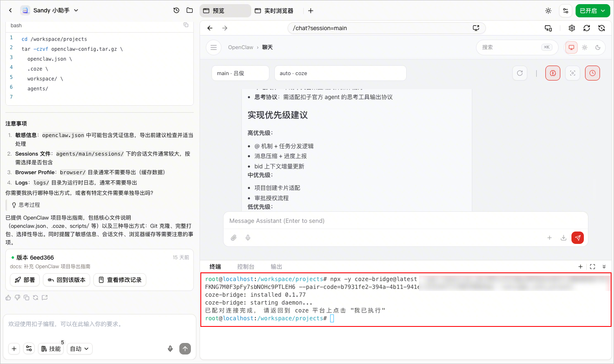The height and width of the screenshot is (364, 614).
Task: Open the history clock icon in header
Action: pyautogui.click(x=176, y=10)
